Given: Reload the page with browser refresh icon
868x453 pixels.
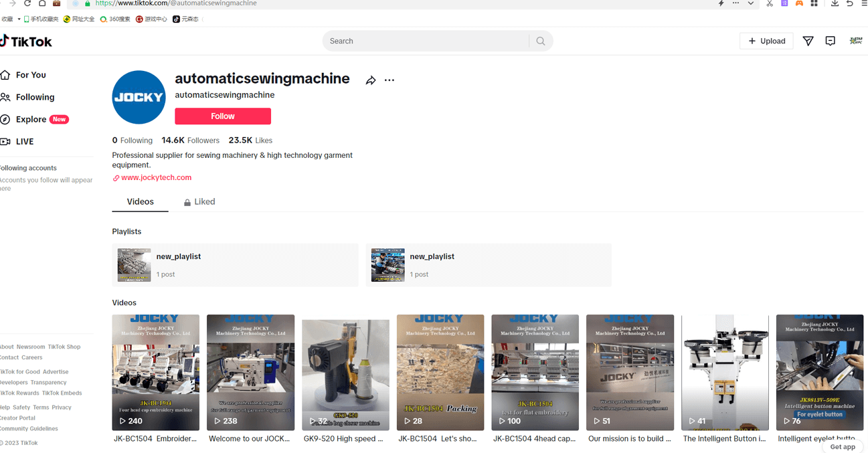Looking at the screenshot, I should click(x=27, y=3).
